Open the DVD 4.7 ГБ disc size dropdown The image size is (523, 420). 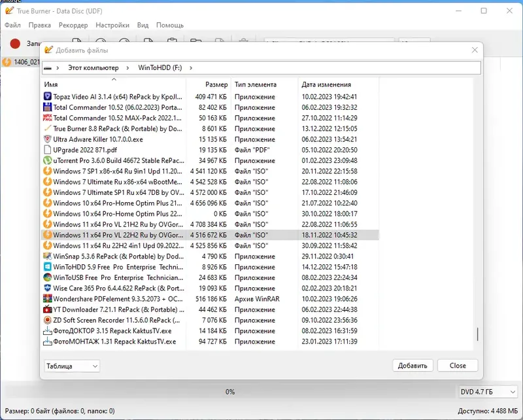click(x=488, y=392)
